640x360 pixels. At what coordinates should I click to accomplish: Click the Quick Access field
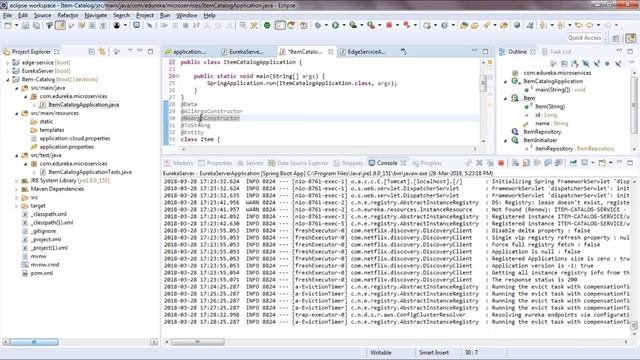pyautogui.click(x=584, y=38)
